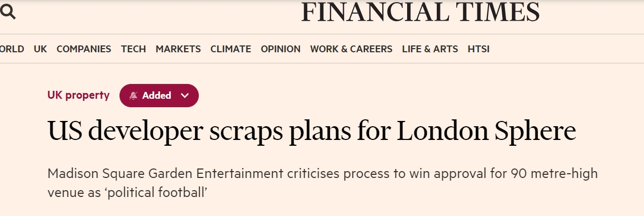Open the World navigation section
This screenshot has width=644, height=216.
click(12, 49)
